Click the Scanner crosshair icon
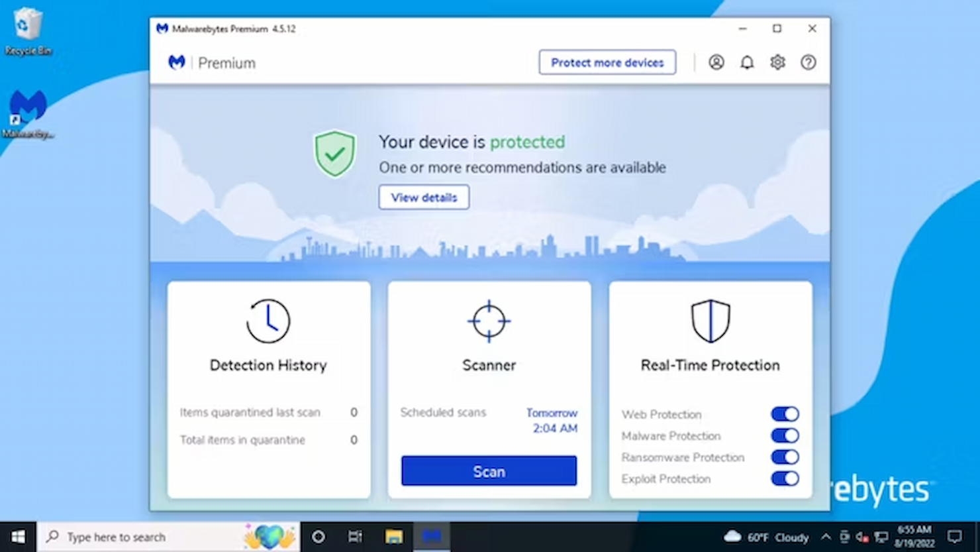This screenshot has height=552, width=980. tap(489, 321)
